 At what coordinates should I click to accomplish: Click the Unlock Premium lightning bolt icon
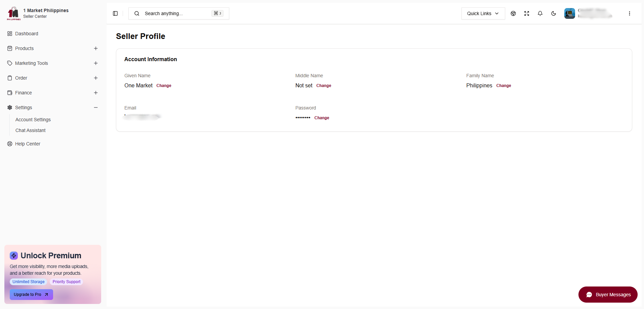14,256
